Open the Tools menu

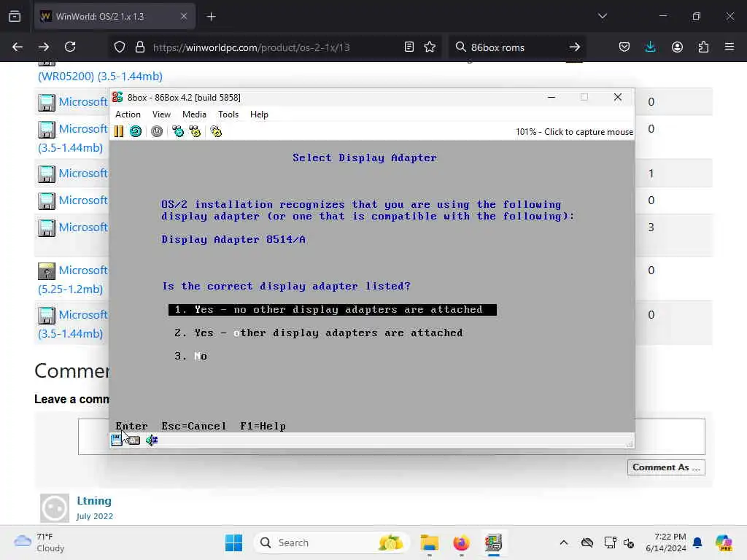point(228,114)
